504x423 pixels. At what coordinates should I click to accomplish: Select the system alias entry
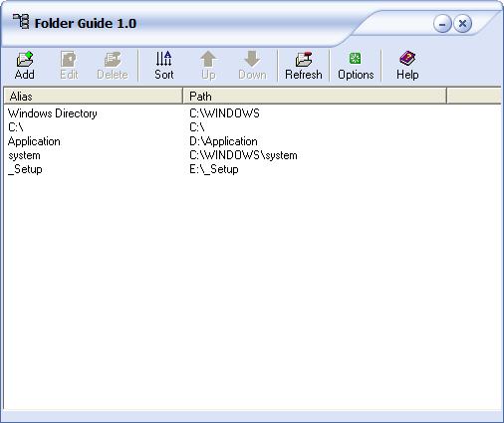pyautogui.click(x=24, y=155)
